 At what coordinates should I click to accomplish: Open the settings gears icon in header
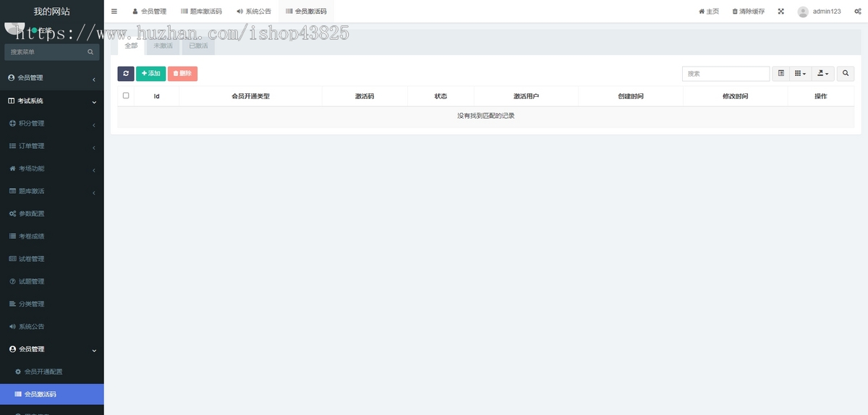pyautogui.click(x=858, y=12)
